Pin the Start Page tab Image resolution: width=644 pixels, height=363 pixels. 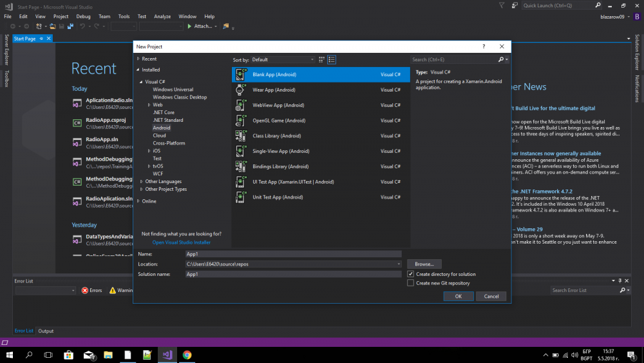click(x=41, y=39)
